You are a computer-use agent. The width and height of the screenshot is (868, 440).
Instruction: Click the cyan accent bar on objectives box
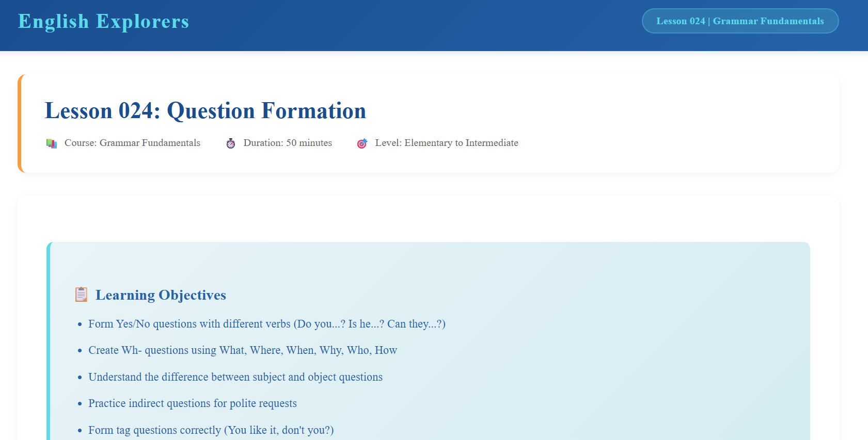click(x=49, y=340)
